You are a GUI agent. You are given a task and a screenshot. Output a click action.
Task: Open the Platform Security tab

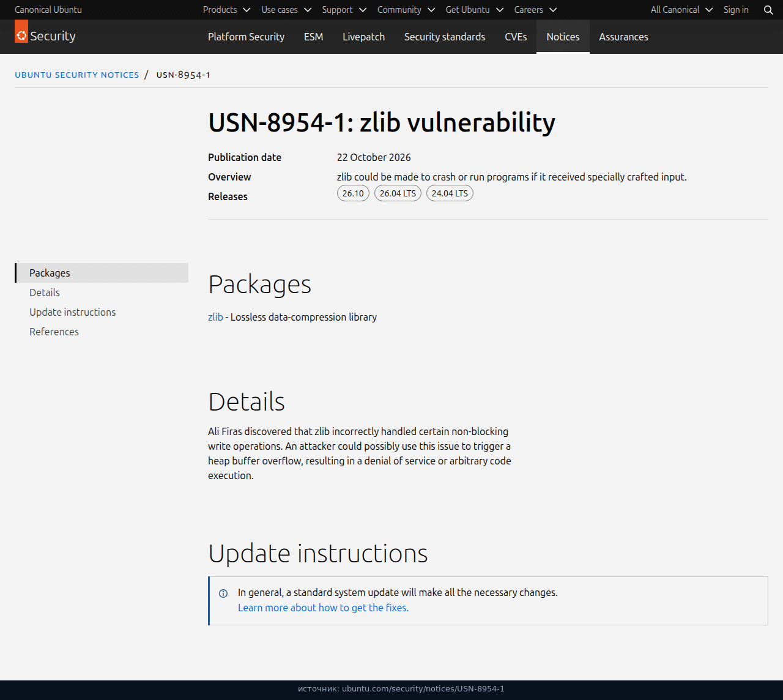[246, 37]
